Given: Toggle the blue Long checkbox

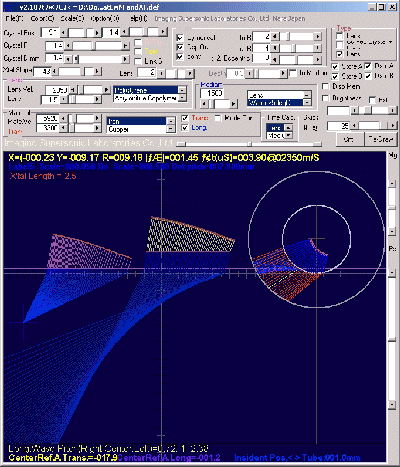Looking at the screenshot, I should point(185,128).
